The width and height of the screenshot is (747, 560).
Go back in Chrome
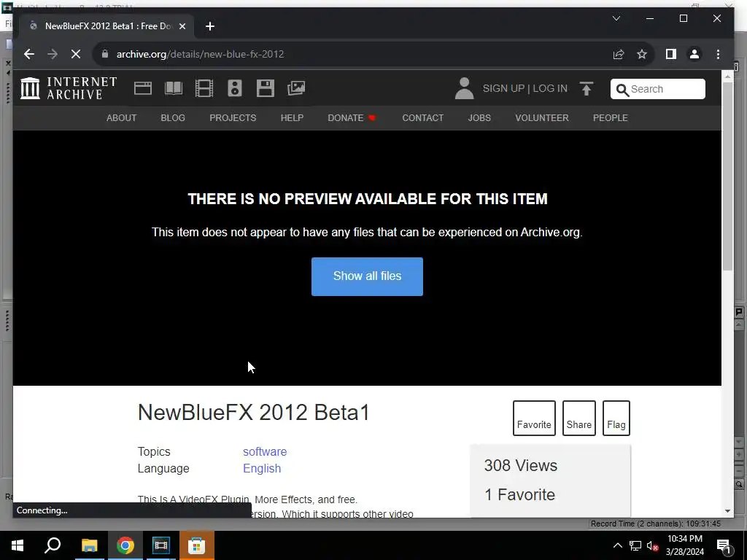coord(29,54)
